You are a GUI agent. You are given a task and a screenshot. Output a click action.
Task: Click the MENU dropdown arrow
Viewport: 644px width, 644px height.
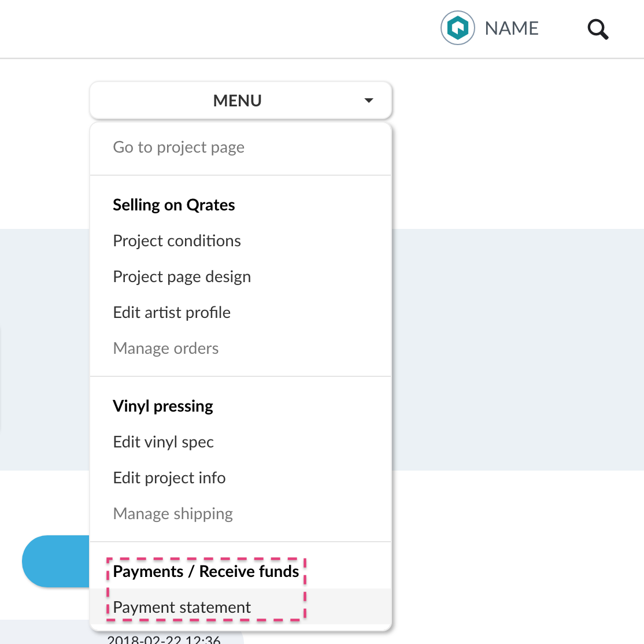click(369, 101)
